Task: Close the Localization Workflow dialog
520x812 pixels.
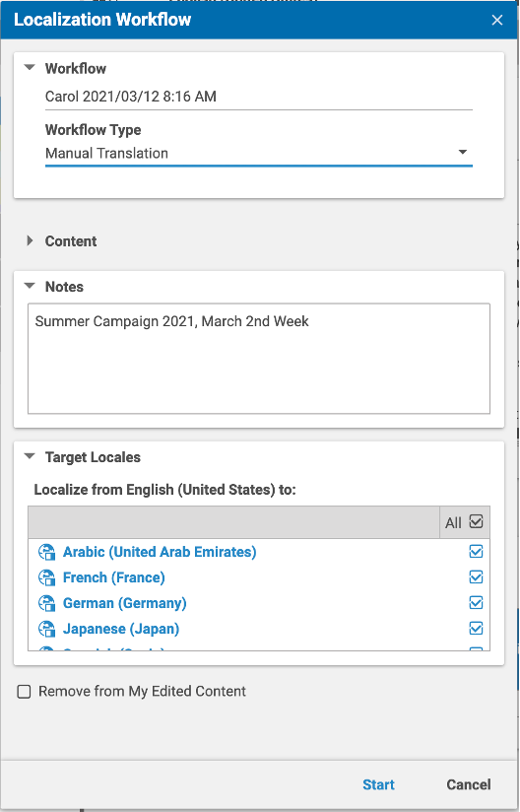Action: (x=497, y=20)
